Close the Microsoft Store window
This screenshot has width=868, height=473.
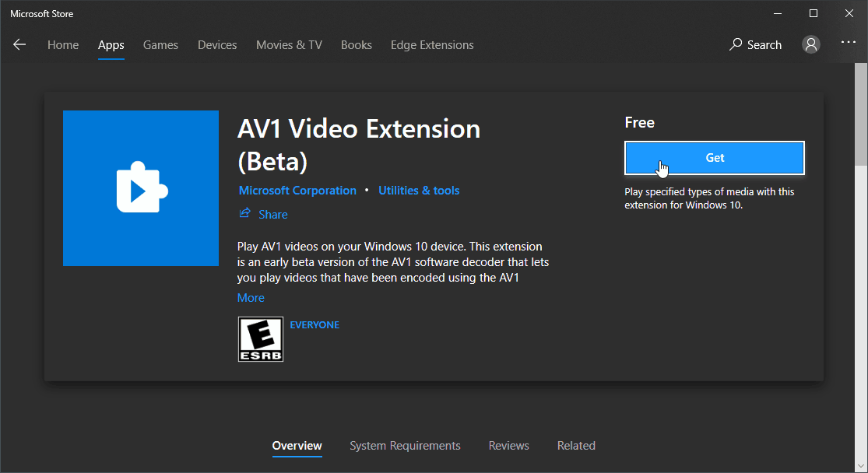pyautogui.click(x=849, y=14)
